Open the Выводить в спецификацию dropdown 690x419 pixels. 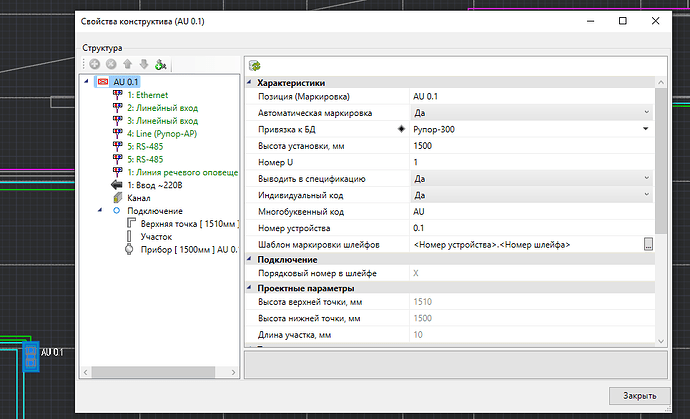pos(647,178)
